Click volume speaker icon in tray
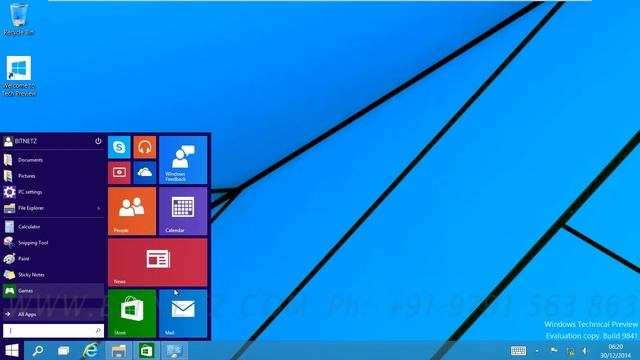The height and width of the screenshot is (360, 640). 586,351
